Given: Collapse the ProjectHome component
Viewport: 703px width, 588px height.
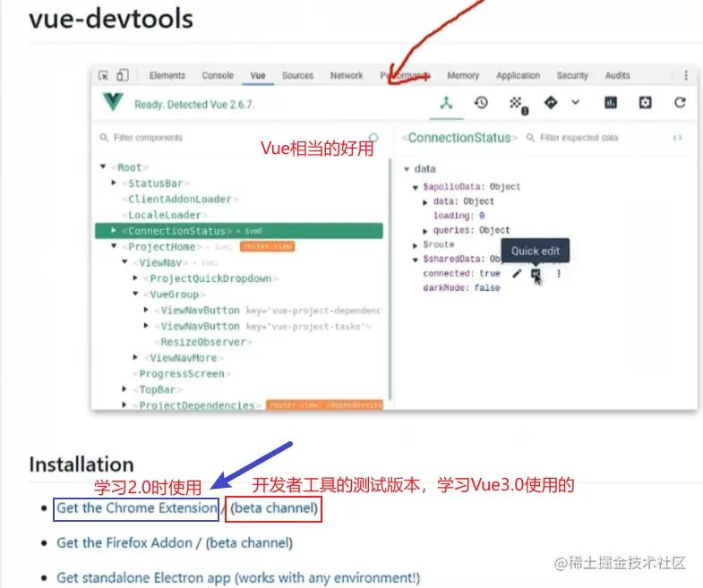Looking at the screenshot, I should tap(114, 246).
